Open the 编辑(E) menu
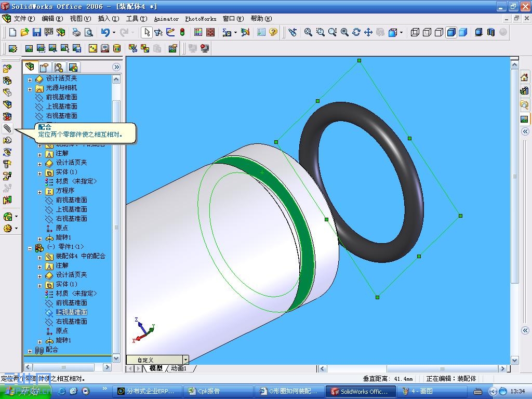 pos(52,19)
